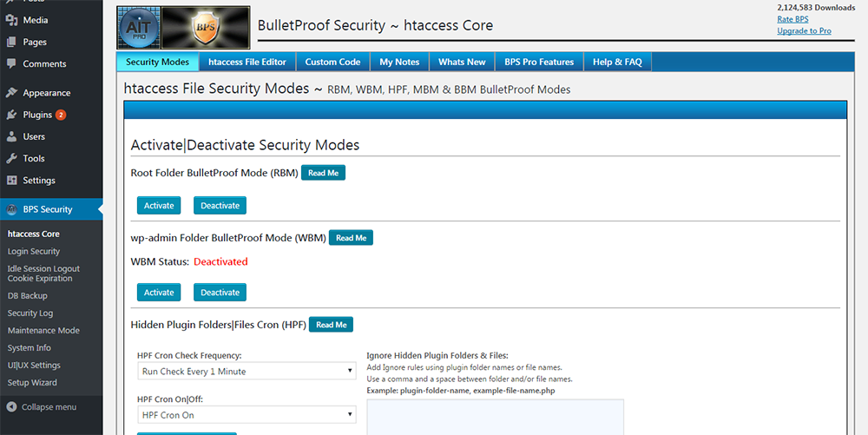Click the Comments speech bubble icon
This screenshot has height=435, width=868.
(11, 63)
